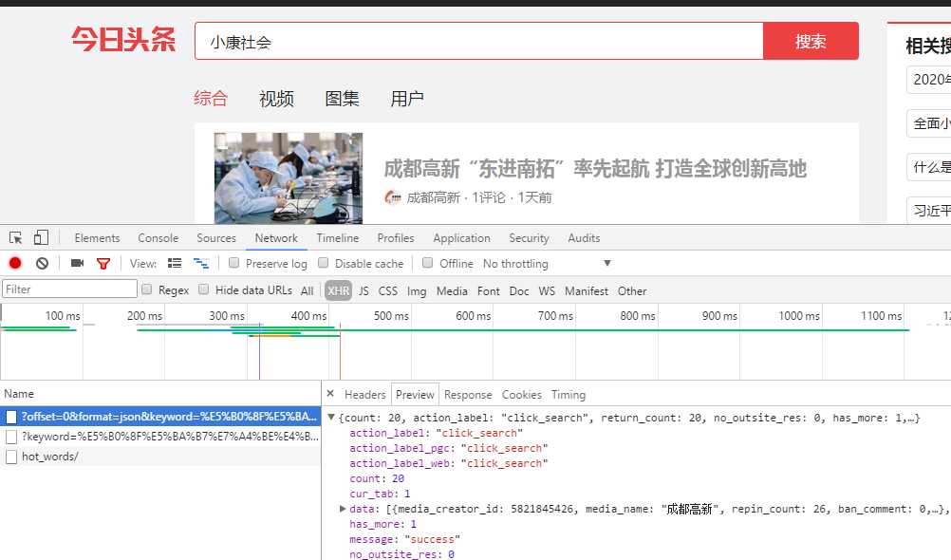Expand the data array triangle

343,509
